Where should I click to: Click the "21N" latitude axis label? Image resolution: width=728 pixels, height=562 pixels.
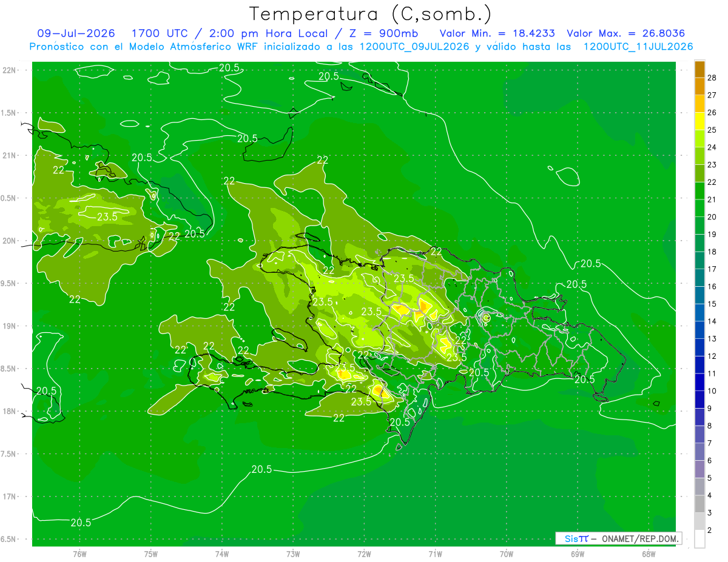point(9,155)
